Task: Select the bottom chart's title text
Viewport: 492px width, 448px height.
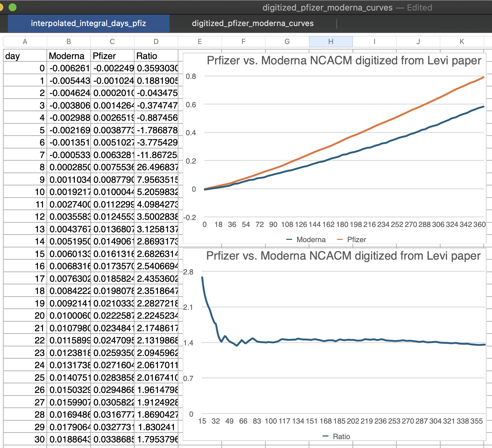Action: 343,256
